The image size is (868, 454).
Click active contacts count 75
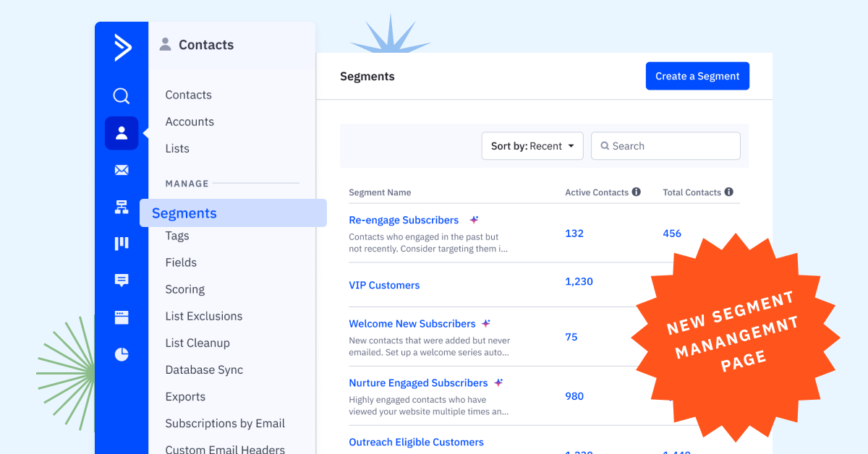(x=571, y=337)
